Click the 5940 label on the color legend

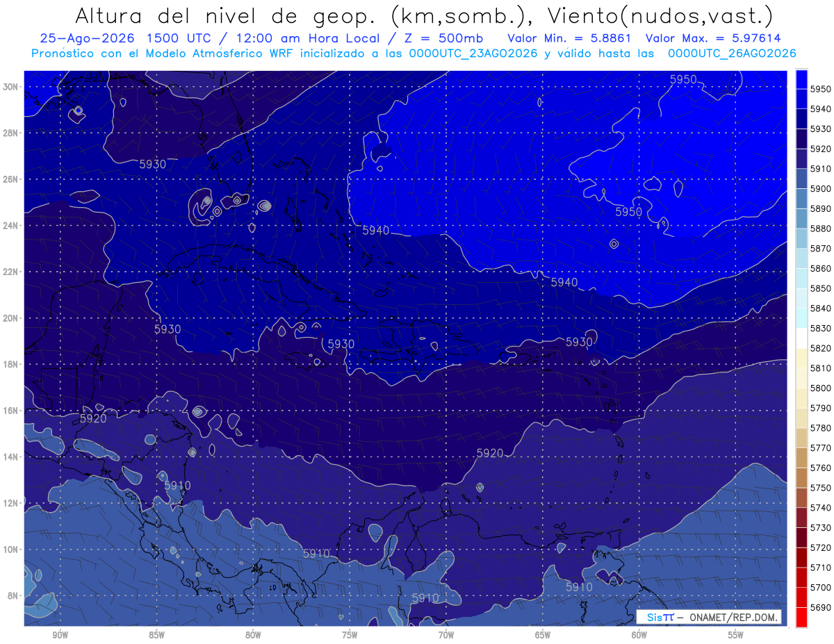tap(821, 109)
